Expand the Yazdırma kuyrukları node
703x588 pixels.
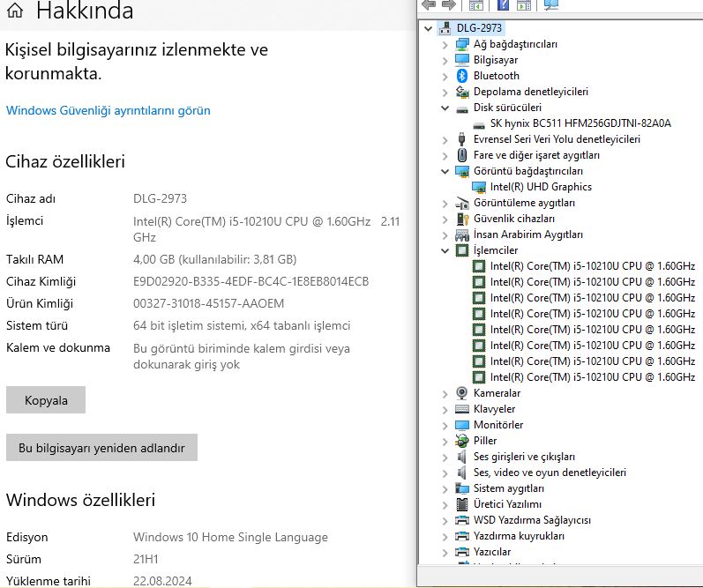click(x=445, y=537)
